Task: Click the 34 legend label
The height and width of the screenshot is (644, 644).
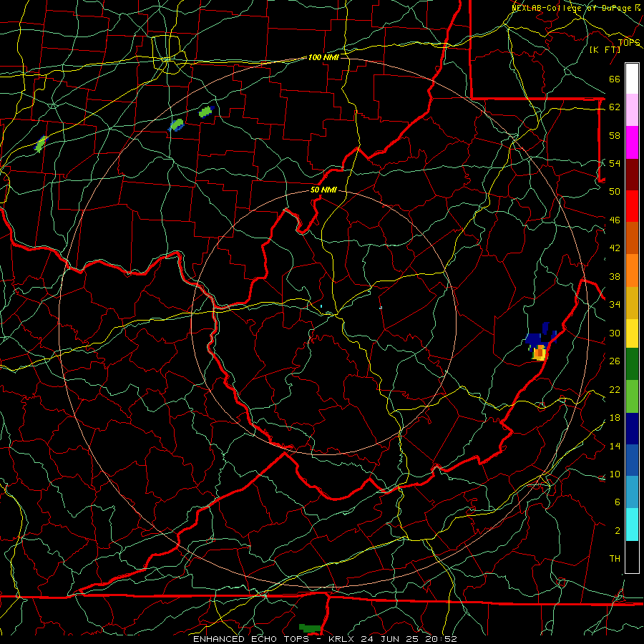Action: [615, 304]
